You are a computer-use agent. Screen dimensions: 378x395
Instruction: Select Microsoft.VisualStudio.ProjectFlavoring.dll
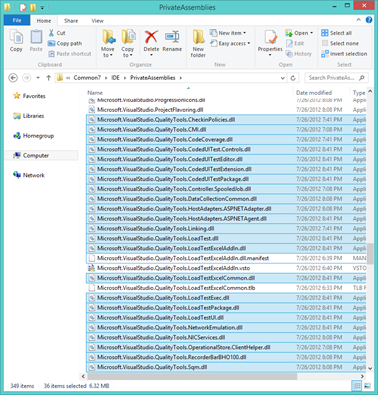[226, 110]
